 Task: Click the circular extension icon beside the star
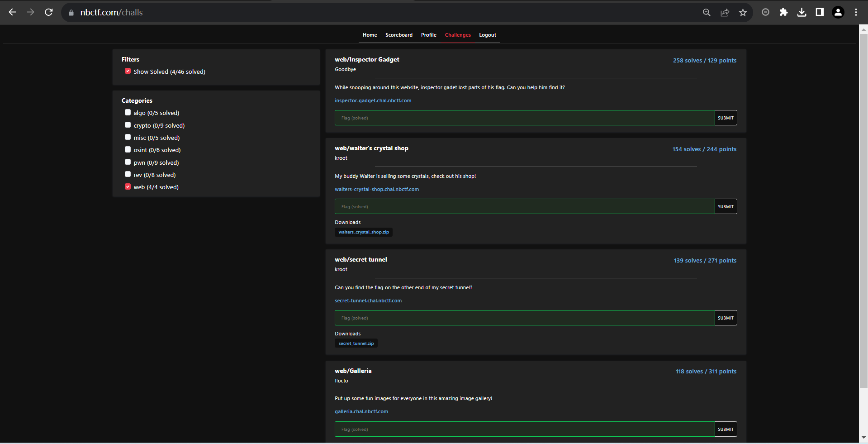coord(765,12)
